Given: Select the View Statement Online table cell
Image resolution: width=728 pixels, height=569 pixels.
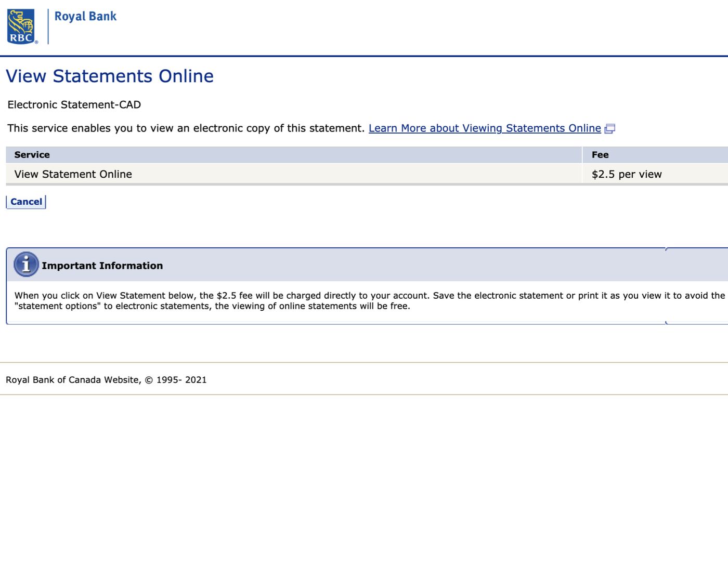Looking at the screenshot, I should coord(294,174).
